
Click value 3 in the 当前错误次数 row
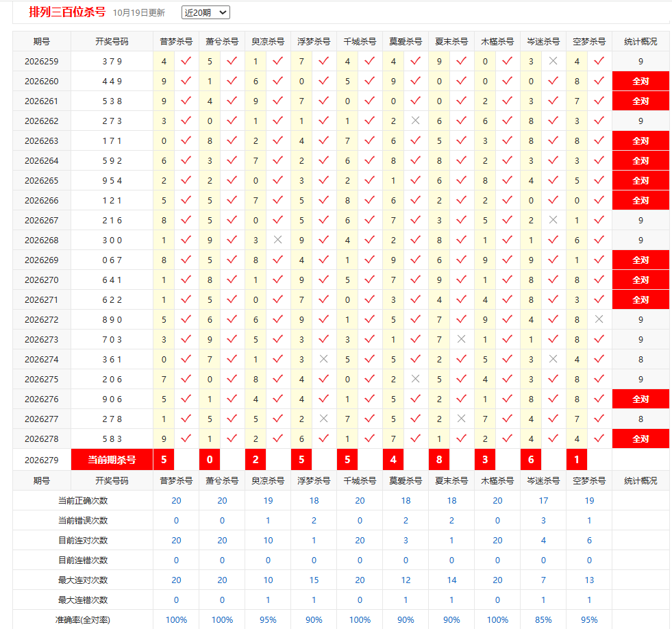click(x=543, y=521)
